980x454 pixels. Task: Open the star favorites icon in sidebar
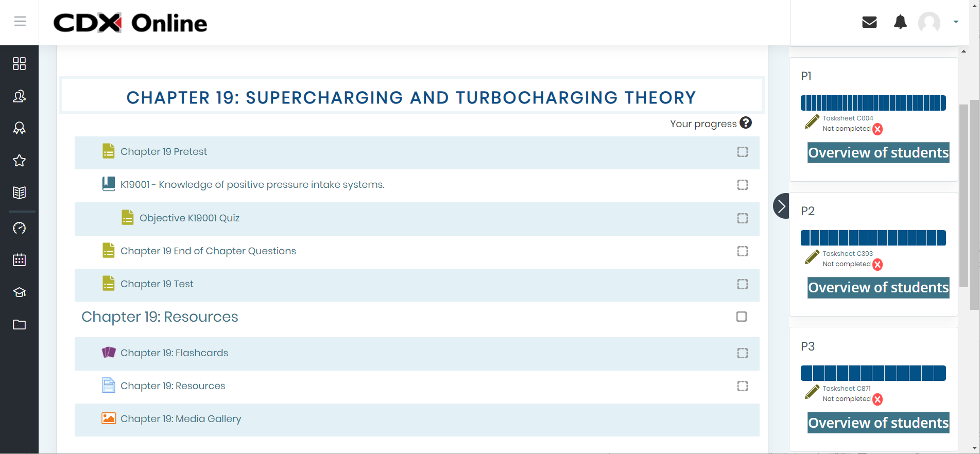pyautogui.click(x=20, y=161)
